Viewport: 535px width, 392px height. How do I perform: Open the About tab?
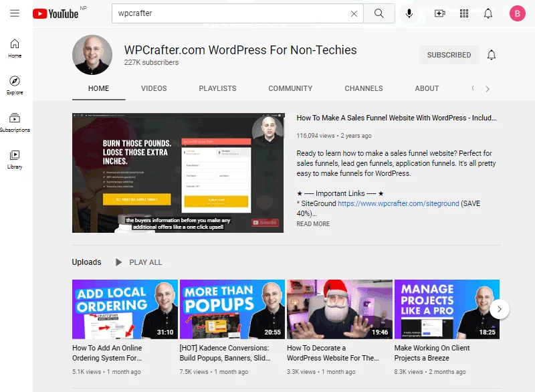tap(427, 88)
